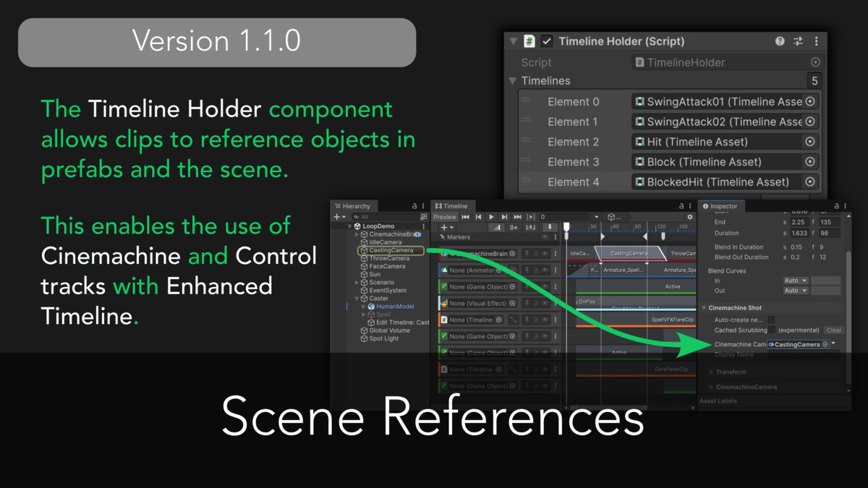Collapse the Timeline Holder component foldout
868x488 pixels.
tap(513, 41)
